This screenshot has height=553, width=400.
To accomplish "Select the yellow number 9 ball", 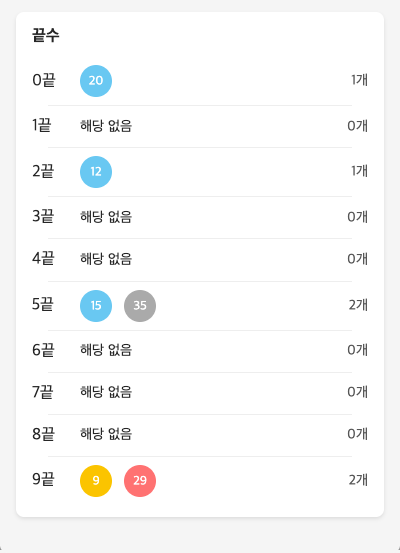I will point(96,481).
